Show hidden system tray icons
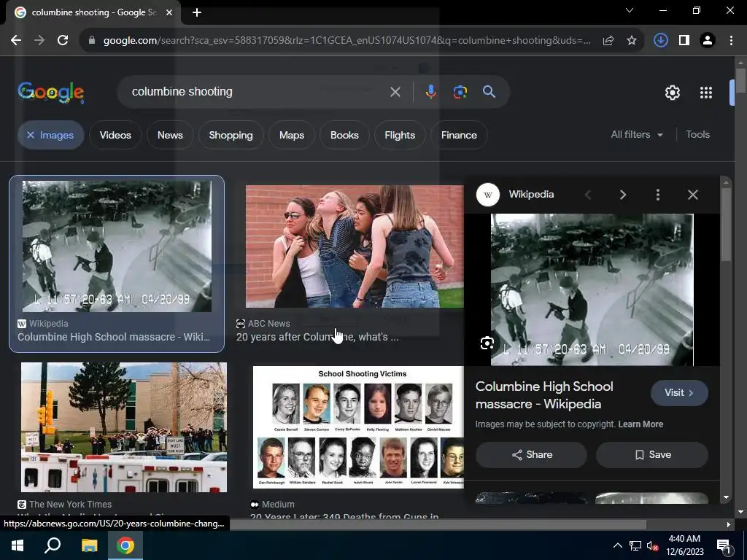 click(x=617, y=545)
